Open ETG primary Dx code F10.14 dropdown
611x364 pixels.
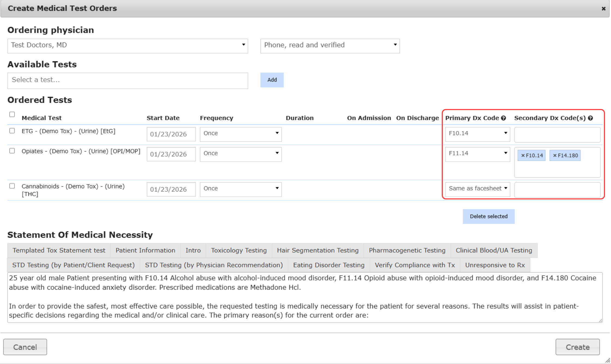(x=477, y=134)
